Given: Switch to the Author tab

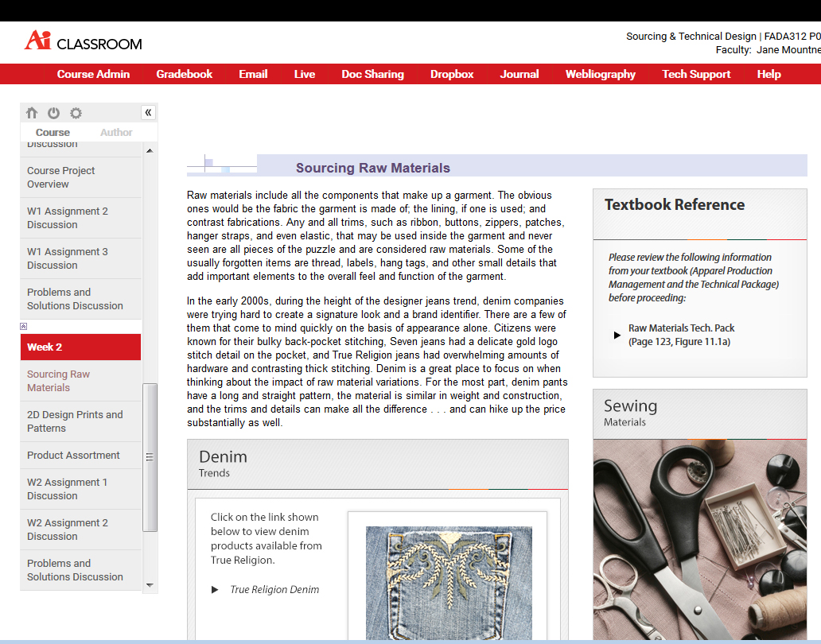Looking at the screenshot, I should click(116, 133).
